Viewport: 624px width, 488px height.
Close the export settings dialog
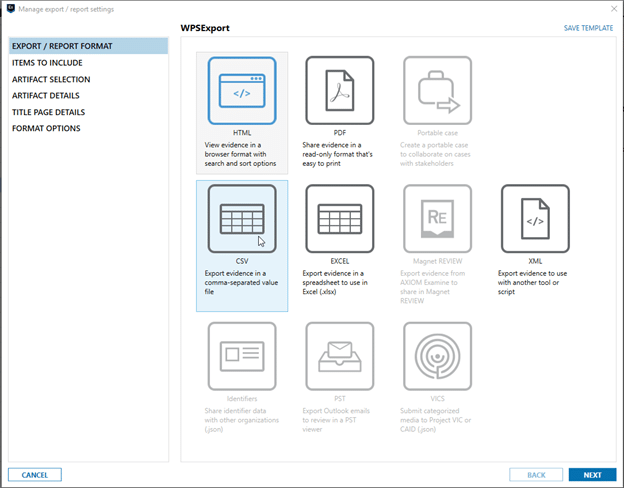click(x=614, y=9)
